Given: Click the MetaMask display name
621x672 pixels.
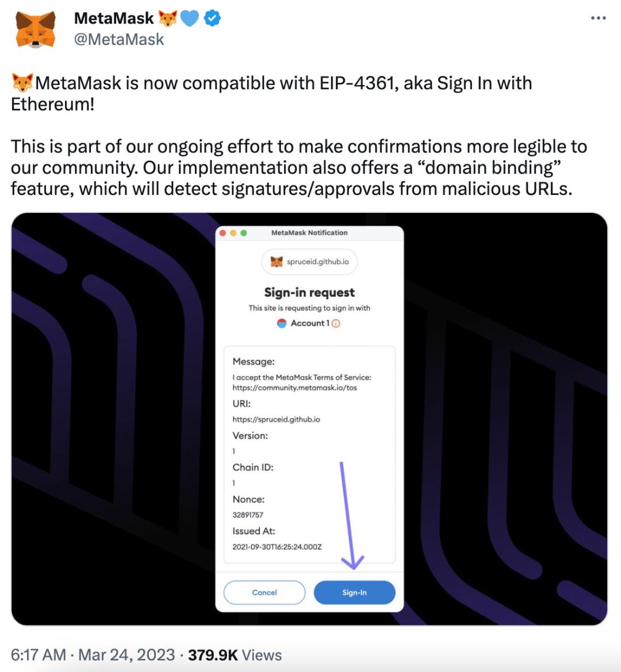Looking at the screenshot, I should pos(114,18).
